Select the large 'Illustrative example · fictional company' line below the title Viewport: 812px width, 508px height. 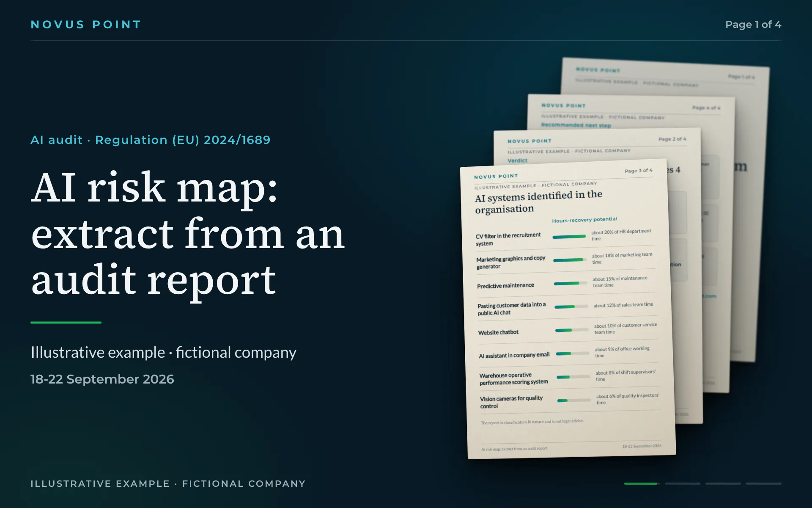pyautogui.click(x=164, y=352)
